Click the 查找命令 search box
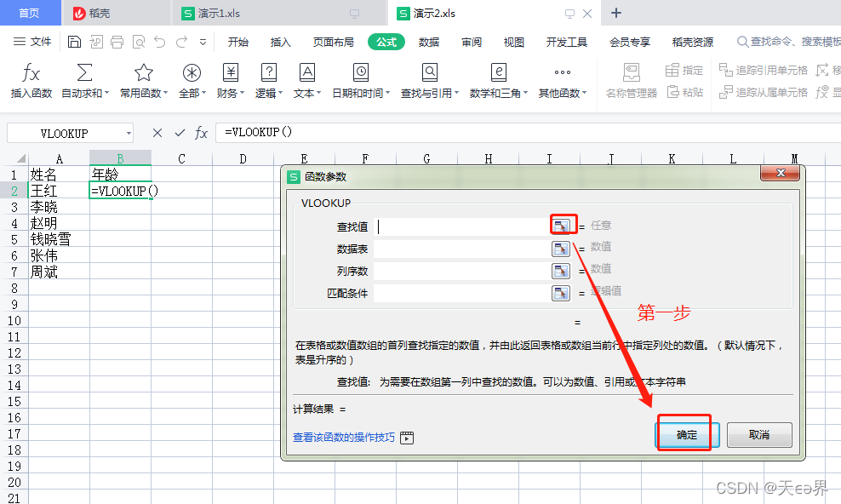841x504 pixels. coord(788,42)
